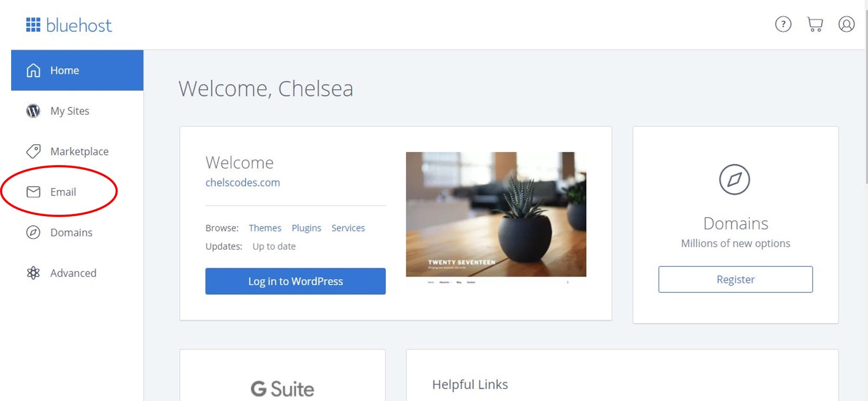
Task: Click the page vertical scrollbar
Action: pos(866,98)
